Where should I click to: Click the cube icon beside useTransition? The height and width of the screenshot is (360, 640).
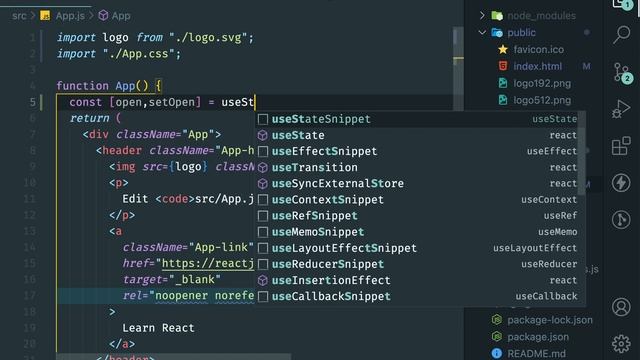(x=263, y=167)
